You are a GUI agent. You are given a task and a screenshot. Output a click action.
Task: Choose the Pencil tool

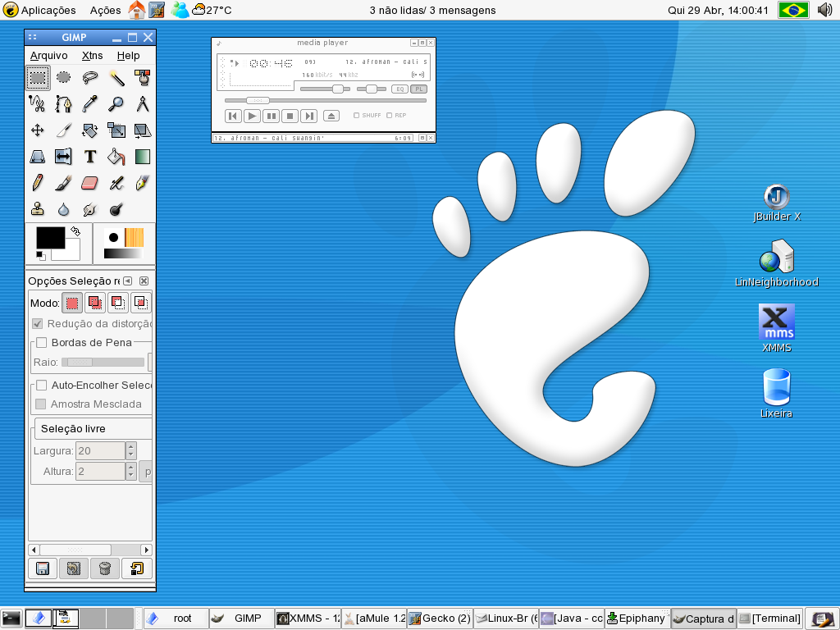point(38,183)
